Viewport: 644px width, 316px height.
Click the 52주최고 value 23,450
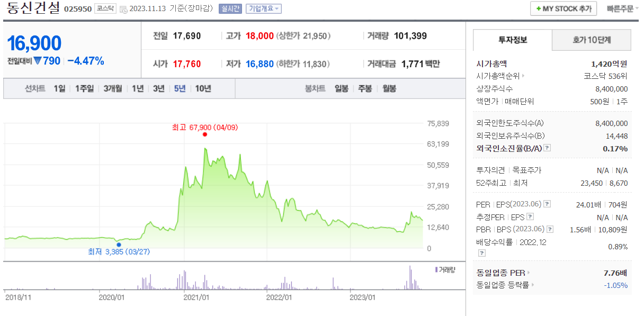pyautogui.click(x=592, y=183)
